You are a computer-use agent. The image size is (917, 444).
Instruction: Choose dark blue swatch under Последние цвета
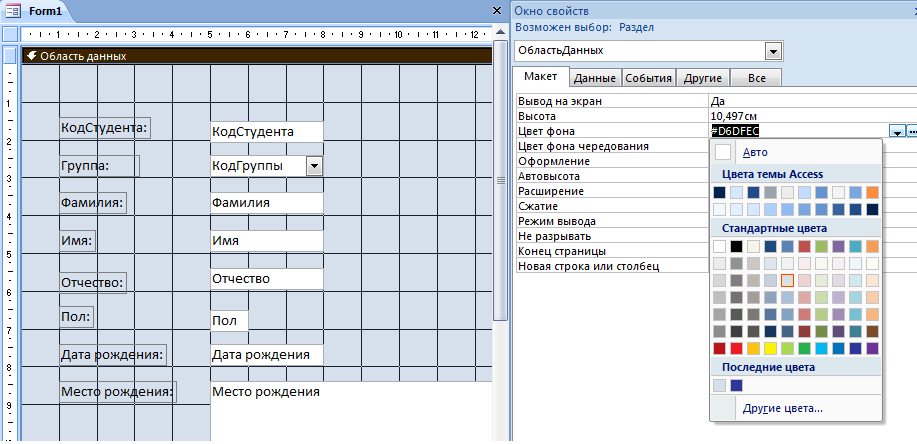pos(736,385)
